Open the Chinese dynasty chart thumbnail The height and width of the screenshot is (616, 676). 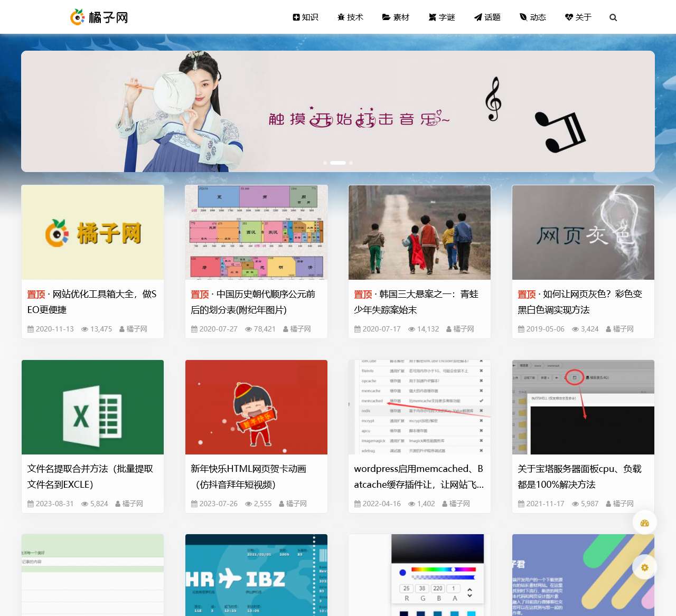point(256,232)
